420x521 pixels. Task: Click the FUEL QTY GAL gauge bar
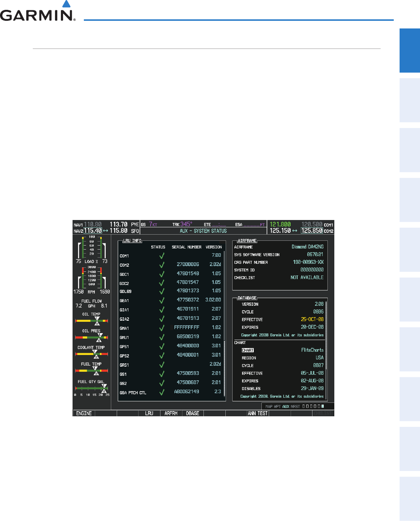(x=92, y=388)
